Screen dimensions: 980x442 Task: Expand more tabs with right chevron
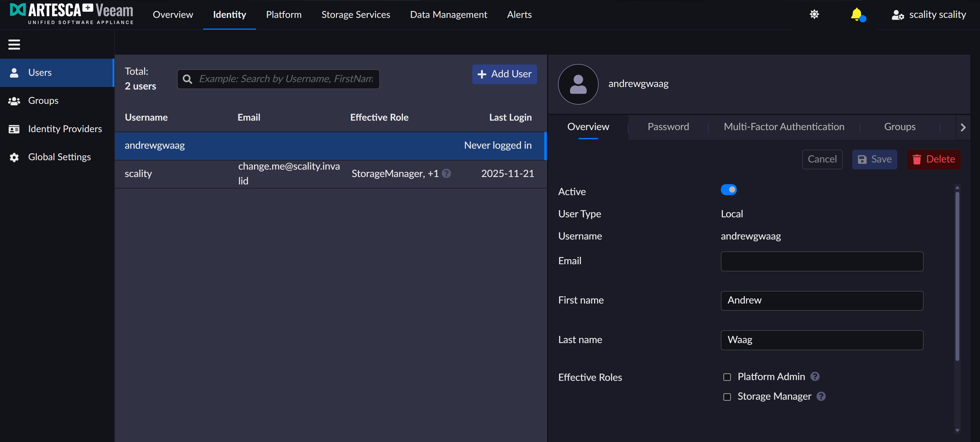(x=962, y=127)
